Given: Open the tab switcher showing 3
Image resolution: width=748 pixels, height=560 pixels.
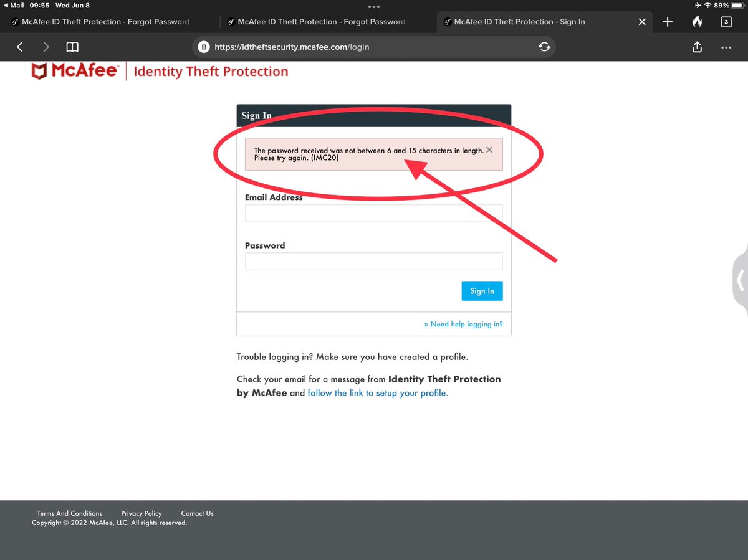Looking at the screenshot, I should [x=726, y=22].
